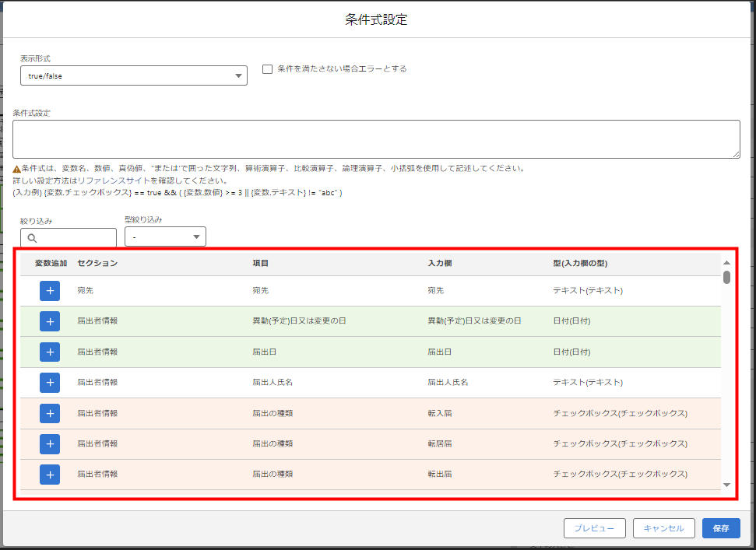Click the プレビュー button
The width and height of the screenshot is (756, 550).
(x=594, y=527)
